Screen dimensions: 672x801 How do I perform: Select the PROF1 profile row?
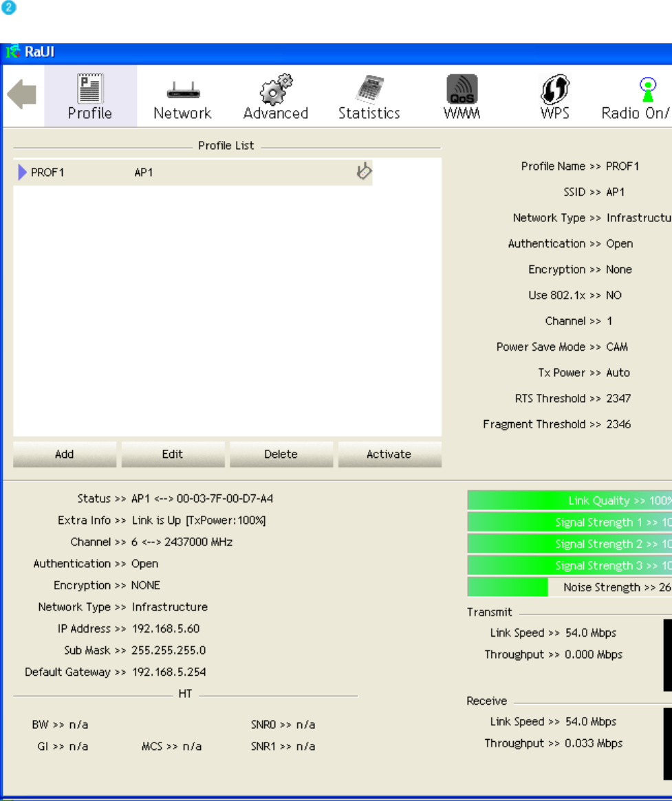[193, 172]
